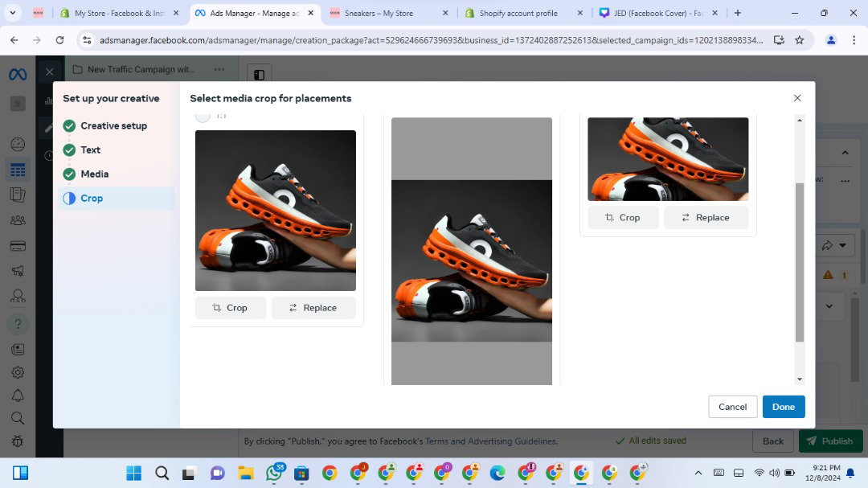Select the 1:1 ratio radio button
Image resolution: width=868 pixels, height=488 pixels.
tap(203, 115)
